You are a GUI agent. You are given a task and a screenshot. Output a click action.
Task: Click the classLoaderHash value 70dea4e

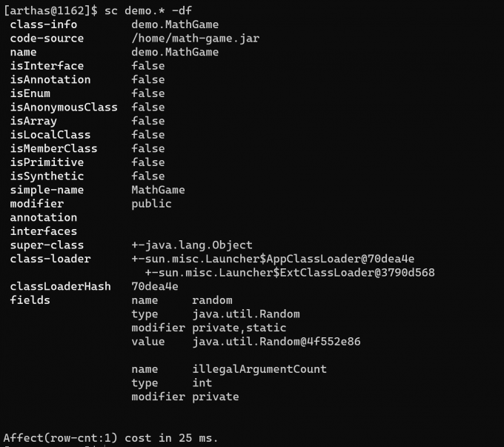pyautogui.click(x=155, y=287)
